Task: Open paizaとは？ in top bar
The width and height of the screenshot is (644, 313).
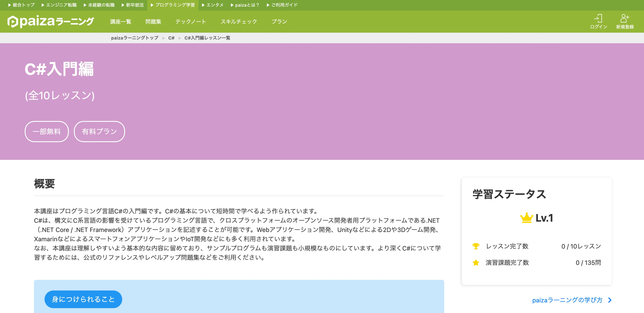Action: pyautogui.click(x=245, y=5)
